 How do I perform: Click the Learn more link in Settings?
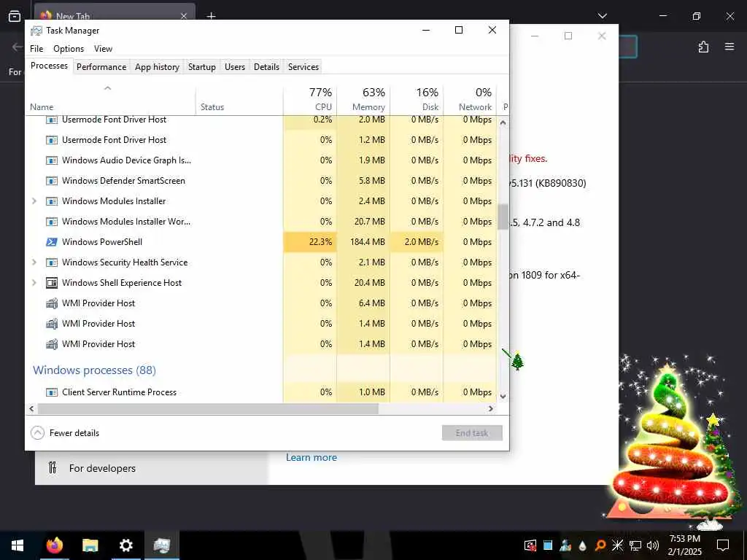(x=311, y=458)
